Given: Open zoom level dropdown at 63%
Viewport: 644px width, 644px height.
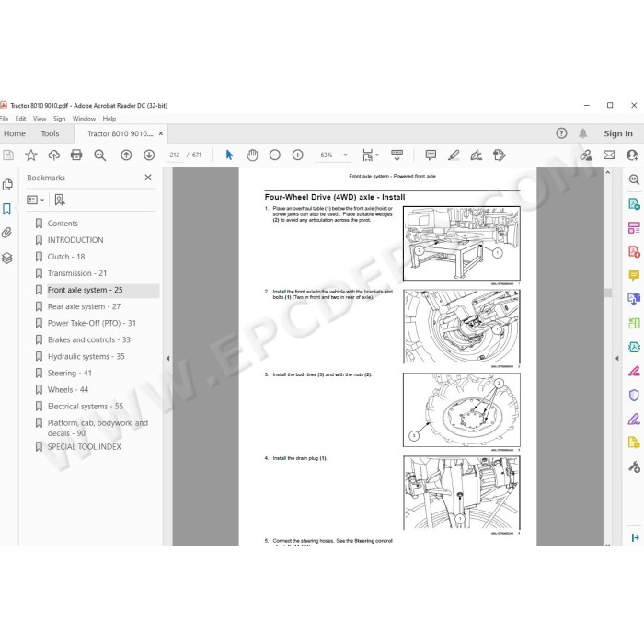Looking at the screenshot, I should (x=345, y=155).
